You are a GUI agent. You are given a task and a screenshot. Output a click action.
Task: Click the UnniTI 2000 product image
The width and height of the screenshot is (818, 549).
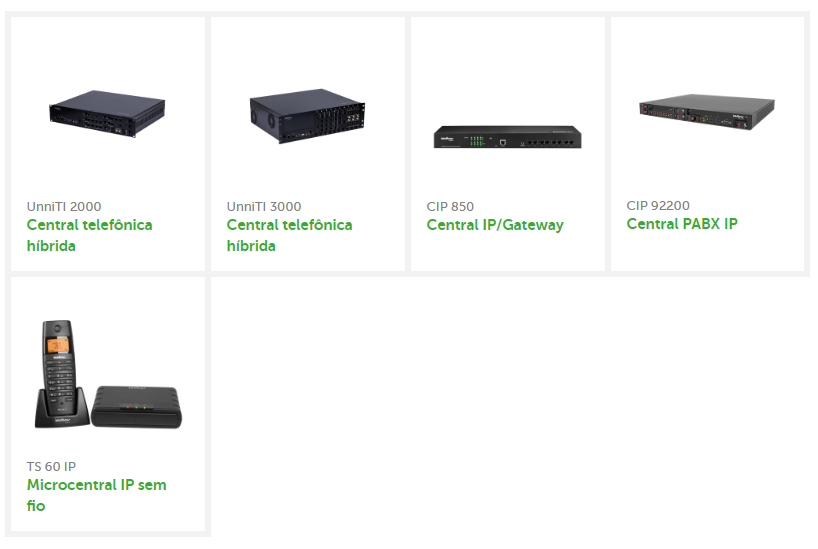click(107, 113)
